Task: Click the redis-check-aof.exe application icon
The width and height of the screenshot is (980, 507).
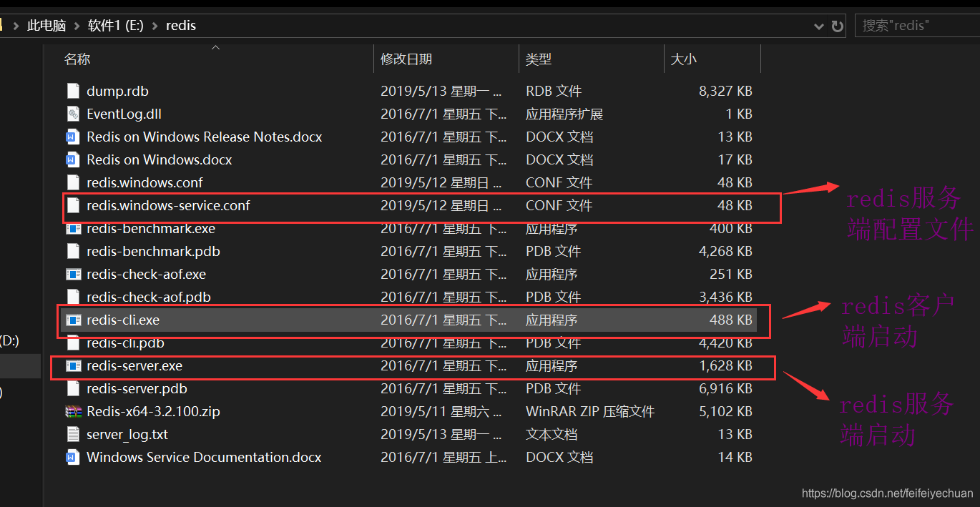Action: coord(72,274)
